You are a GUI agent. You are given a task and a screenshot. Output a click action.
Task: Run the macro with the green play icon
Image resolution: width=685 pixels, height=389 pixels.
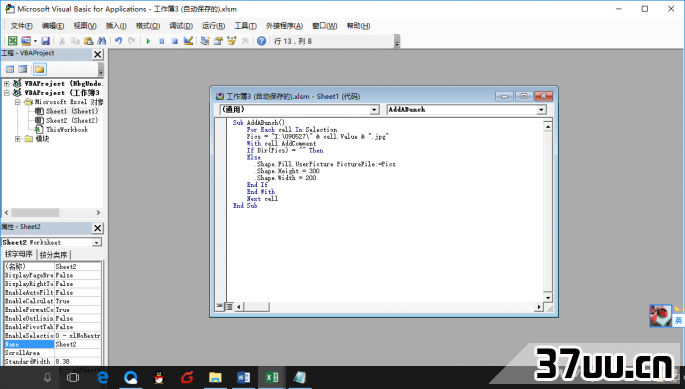(149, 41)
